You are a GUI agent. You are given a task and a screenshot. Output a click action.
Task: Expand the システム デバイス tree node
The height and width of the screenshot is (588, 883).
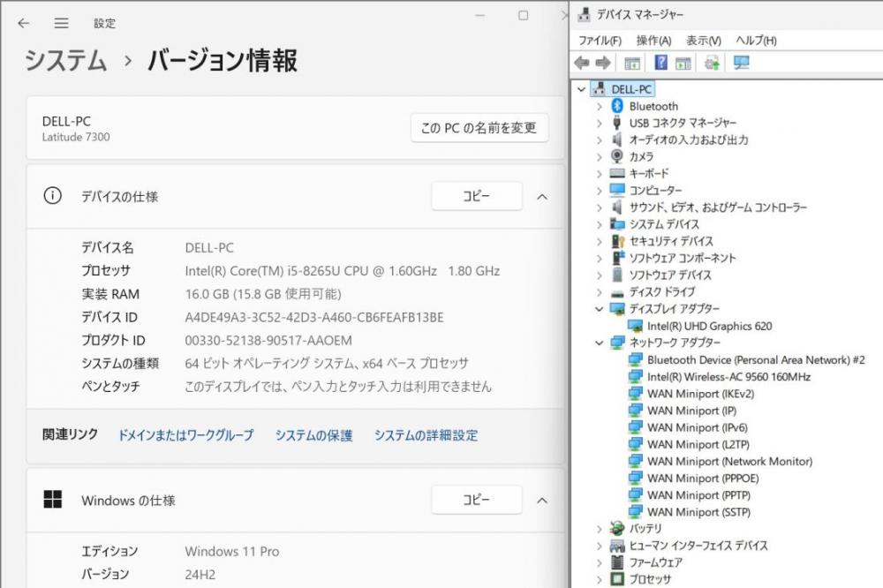point(600,224)
